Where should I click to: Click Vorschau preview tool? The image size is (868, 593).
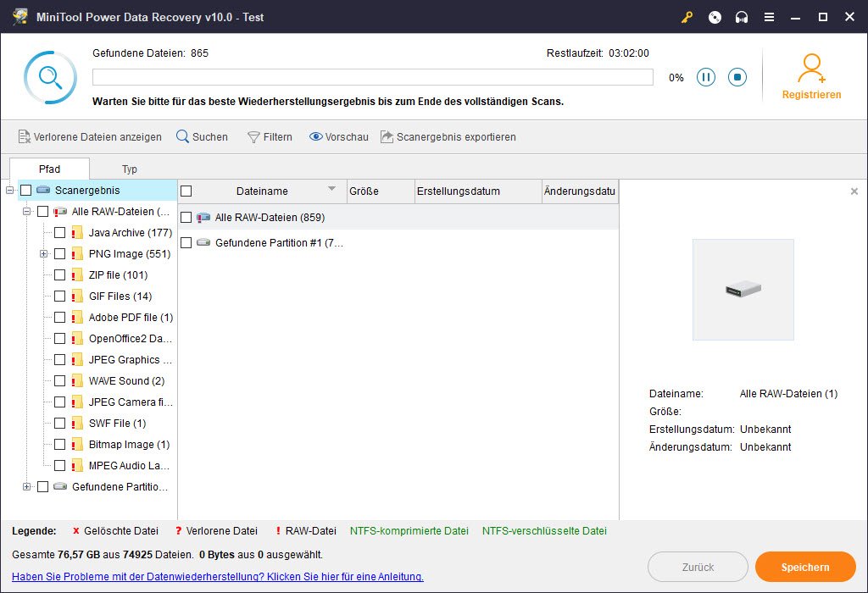(339, 136)
